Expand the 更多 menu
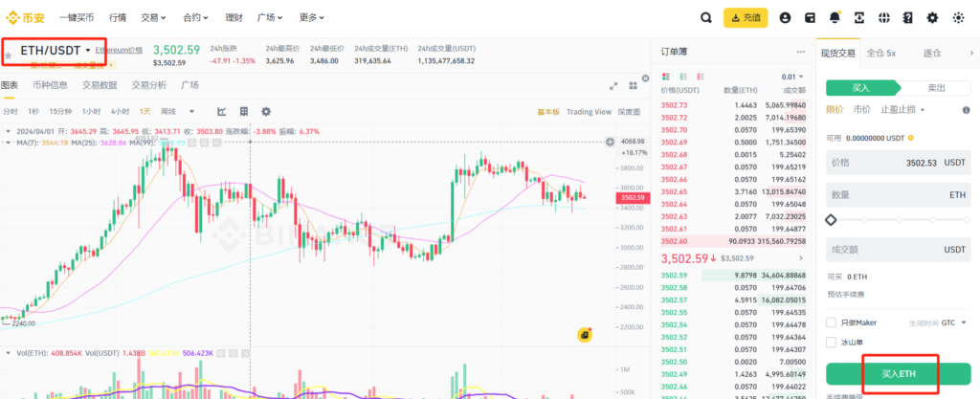Viewport: 980px width, 399px height. pyautogui.click(x=312, y=18)
